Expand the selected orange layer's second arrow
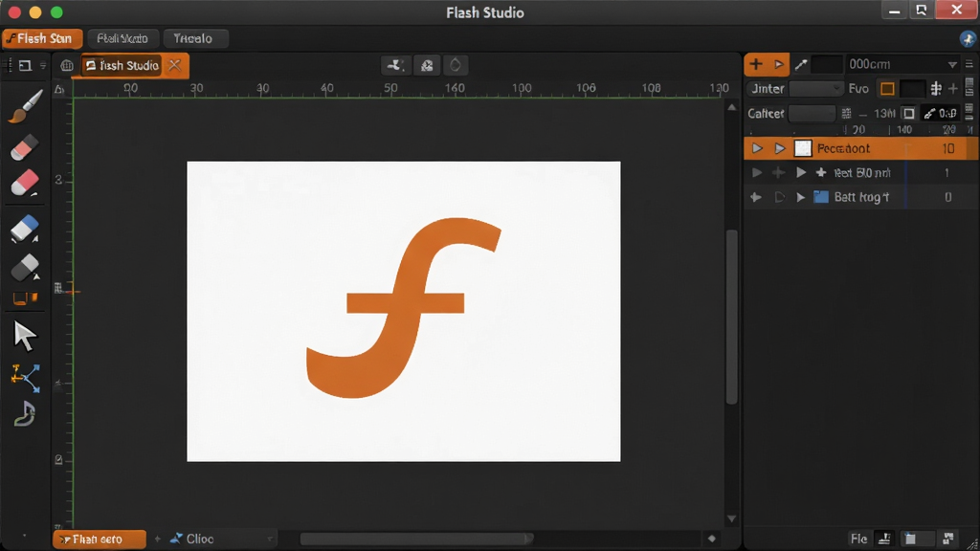The width and height of the screenshot is (980, 551). click(x=779, y=148)
